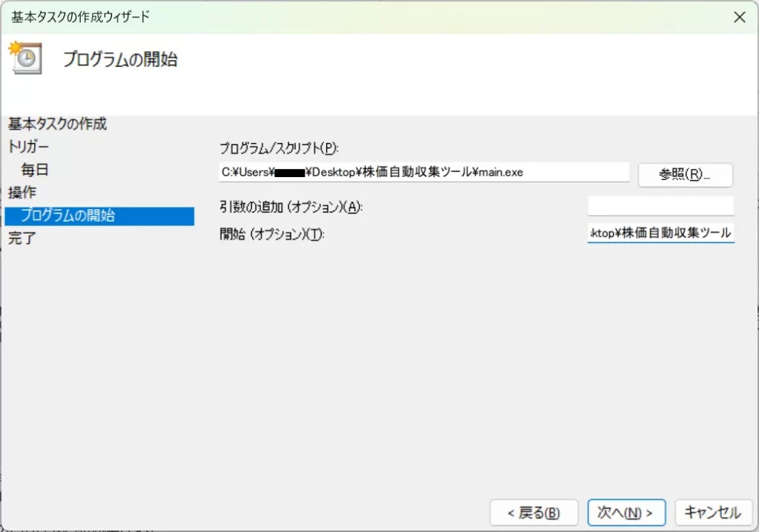Click the 開始 (オプション) folder path field
The height and width of the screenshot is (532, 759).
[x=660, y=233]
